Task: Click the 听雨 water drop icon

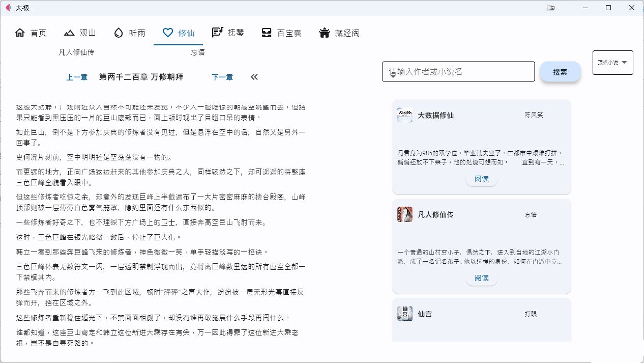Action: [119, 33]
